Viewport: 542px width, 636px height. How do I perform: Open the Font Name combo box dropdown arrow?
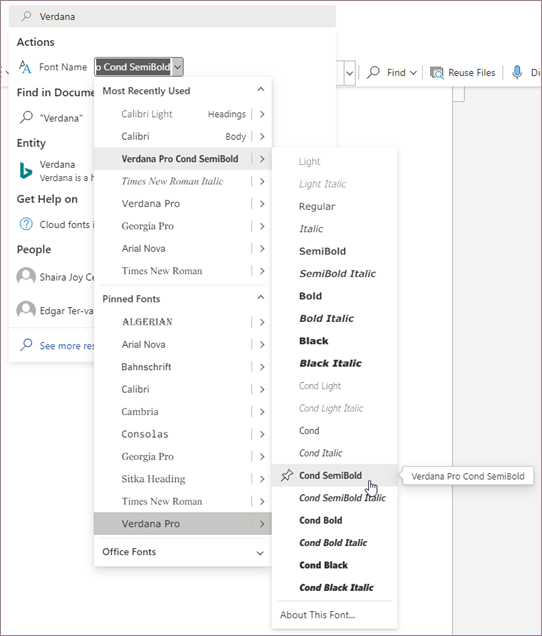178,67
